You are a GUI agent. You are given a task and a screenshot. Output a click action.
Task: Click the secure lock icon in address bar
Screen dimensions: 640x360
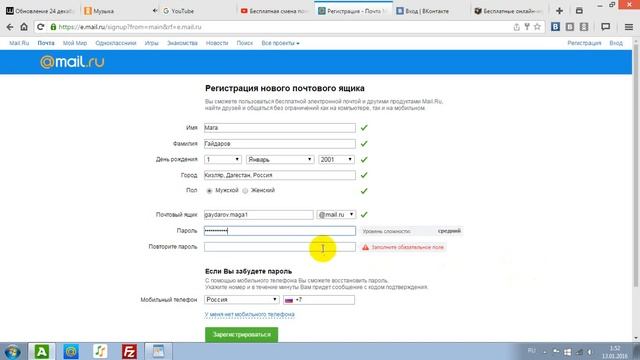pos(53,27)
